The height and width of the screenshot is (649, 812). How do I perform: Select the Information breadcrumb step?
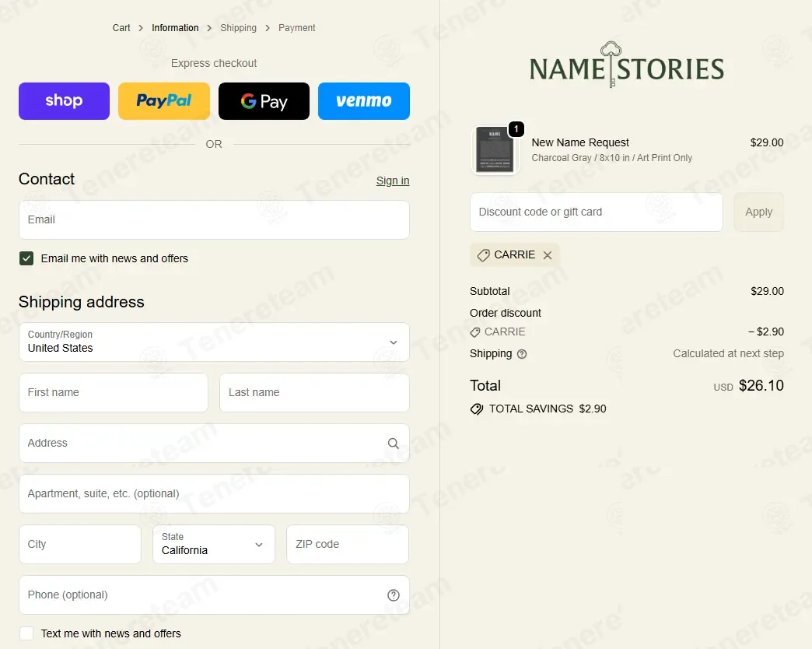click(175, 28)
